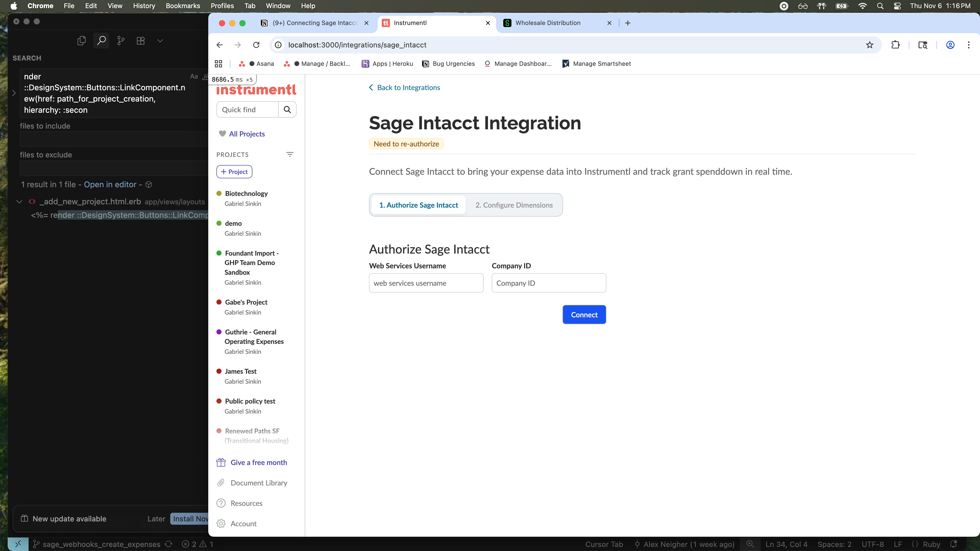Click the Quick find magnifier icon

[x=287, y=109]
